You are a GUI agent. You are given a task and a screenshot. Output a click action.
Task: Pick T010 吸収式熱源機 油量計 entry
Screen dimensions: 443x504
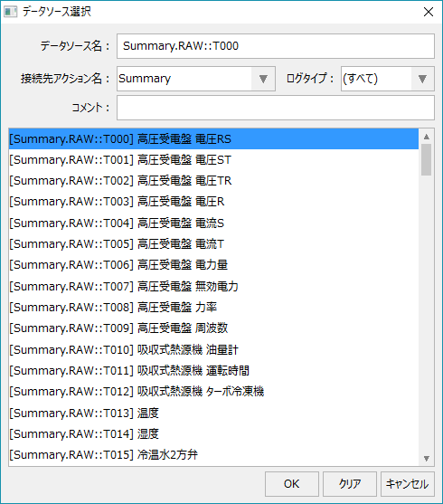(x=213, y=349)
